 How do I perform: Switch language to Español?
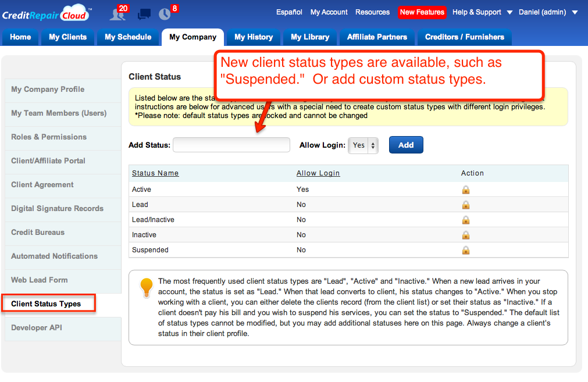289,12
